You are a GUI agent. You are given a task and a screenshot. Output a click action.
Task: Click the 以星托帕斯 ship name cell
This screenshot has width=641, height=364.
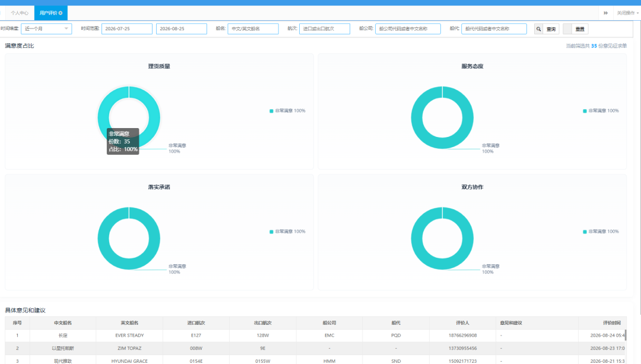click(62, 349)
